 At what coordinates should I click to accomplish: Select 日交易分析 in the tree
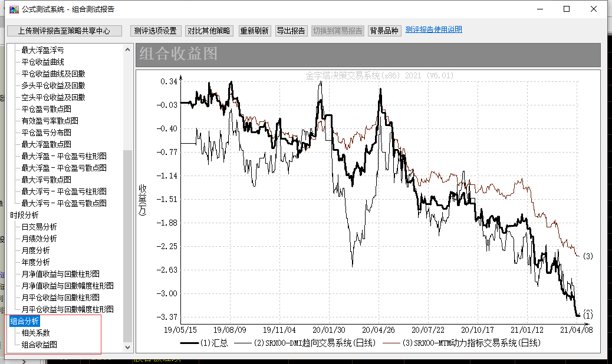[39, 227]
